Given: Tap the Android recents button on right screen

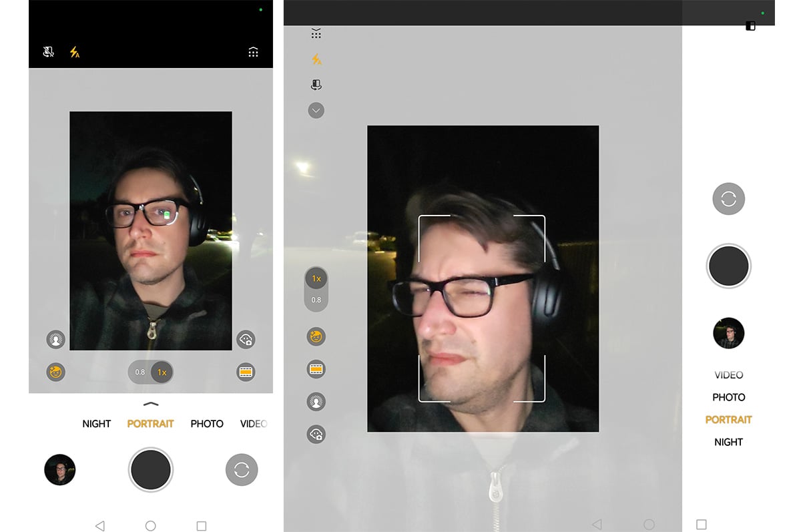Looking at the screenshot, I should coord(701,525).
